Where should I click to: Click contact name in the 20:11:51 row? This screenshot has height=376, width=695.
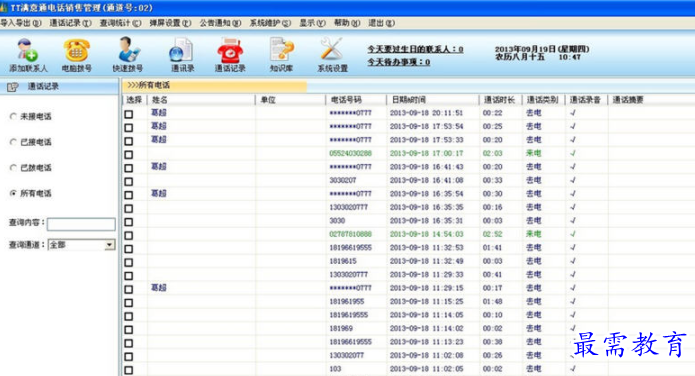[159, 113]
